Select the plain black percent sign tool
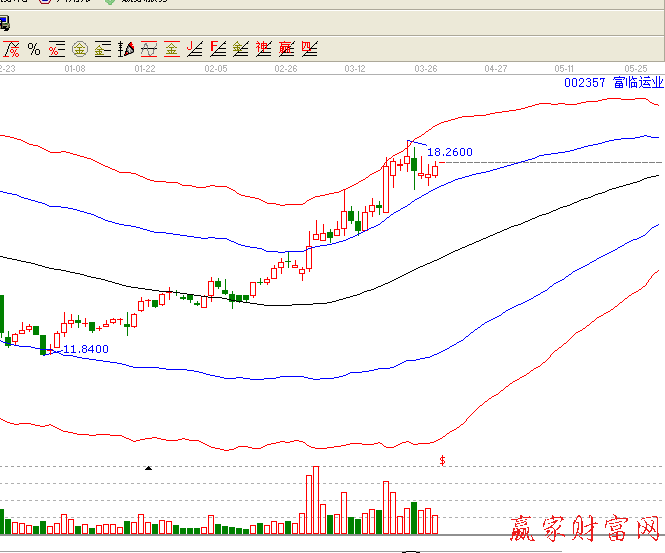This screenshot has width=665, height=553. pyautogui.click(x=34, y=48)
